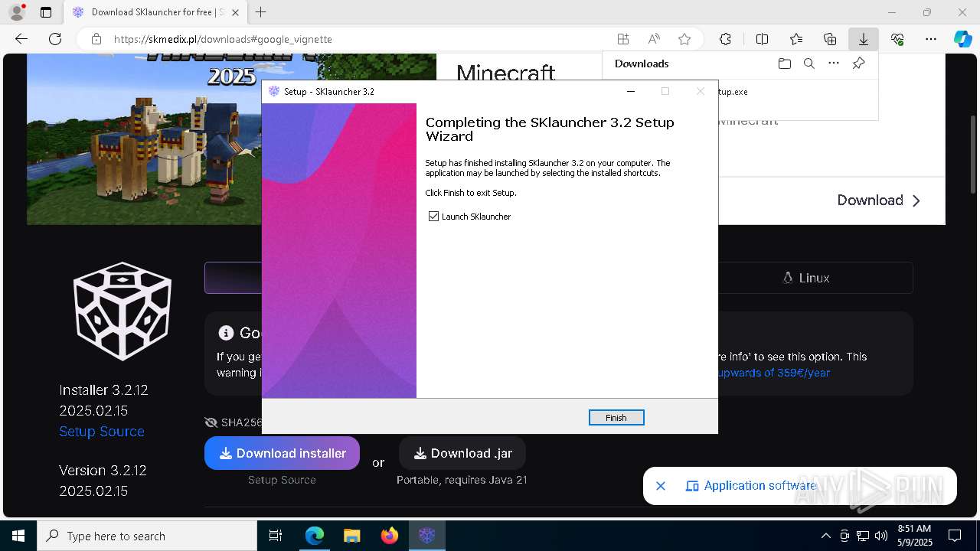Open the Extensions puzzle icon
Viewport: 980px width, 551px height.
(x=725, y=39)
